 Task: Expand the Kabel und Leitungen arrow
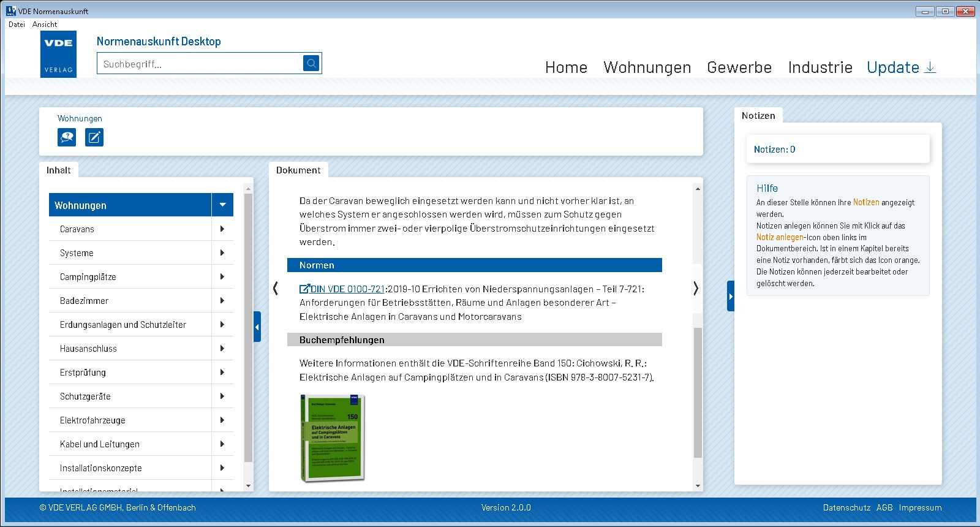(222, 444)
